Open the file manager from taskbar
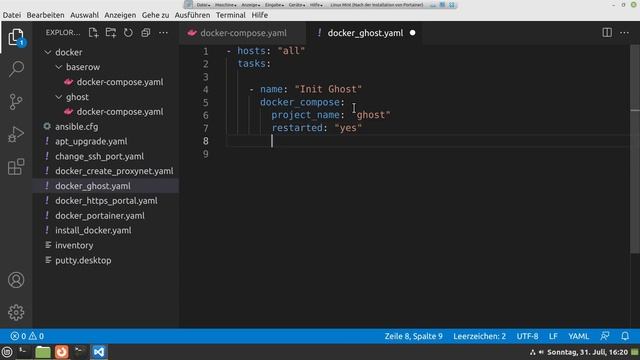Image resolution: width=640 pixels, height=360 pixels. [42, 352]
